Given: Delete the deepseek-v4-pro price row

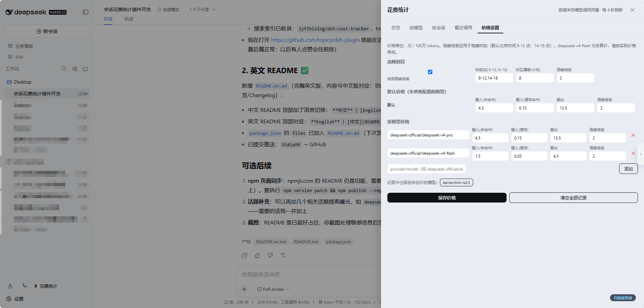Looking at the screenshot, I should 633,135.
